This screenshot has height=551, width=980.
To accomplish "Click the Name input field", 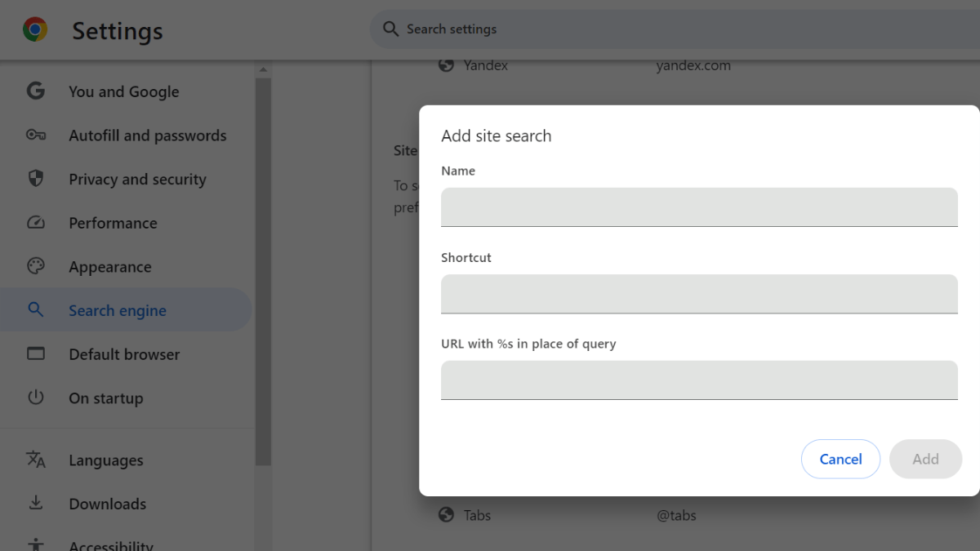I will pyautogui.click(x=699, y=207).
